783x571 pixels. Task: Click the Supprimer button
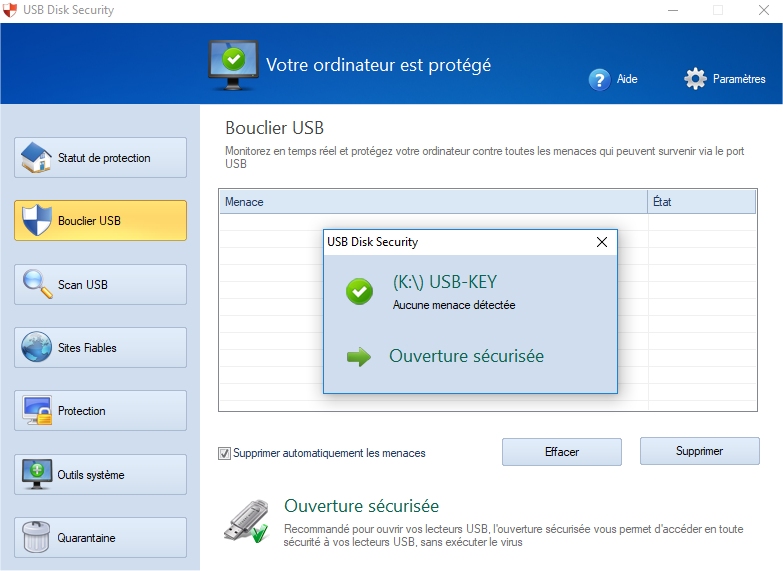point(700,451)
